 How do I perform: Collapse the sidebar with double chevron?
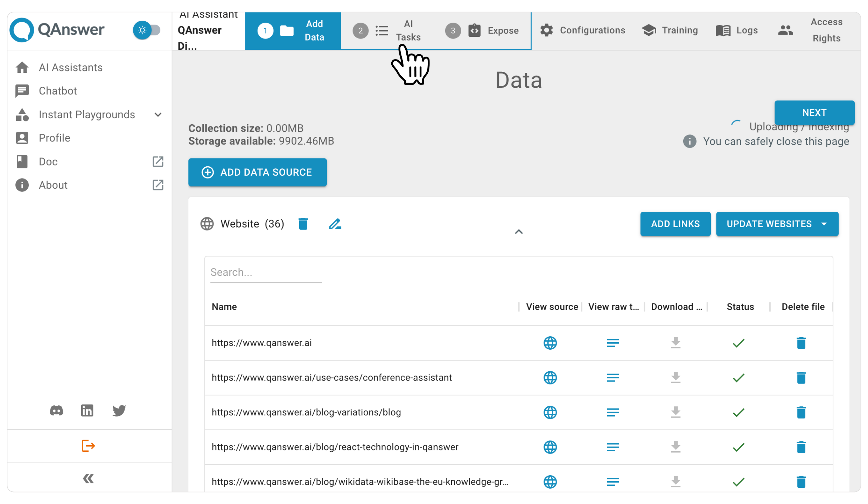(x=88, y=478)
